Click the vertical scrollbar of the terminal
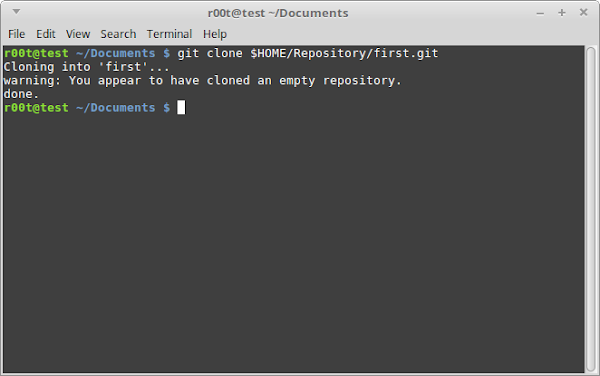This screenshot has width=600, height=376. click(x=591, y=209)
